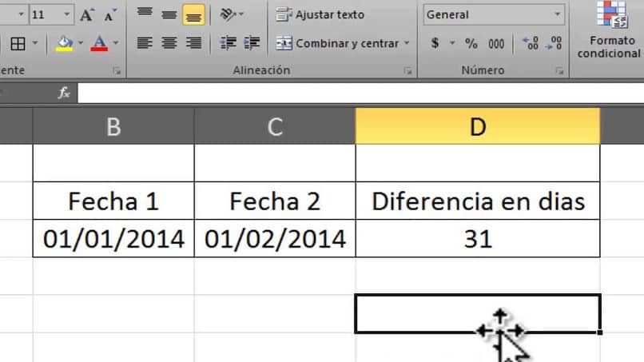
Task: Expand the Combinar y centrar dropdown arrow
Action: [407, 43]
